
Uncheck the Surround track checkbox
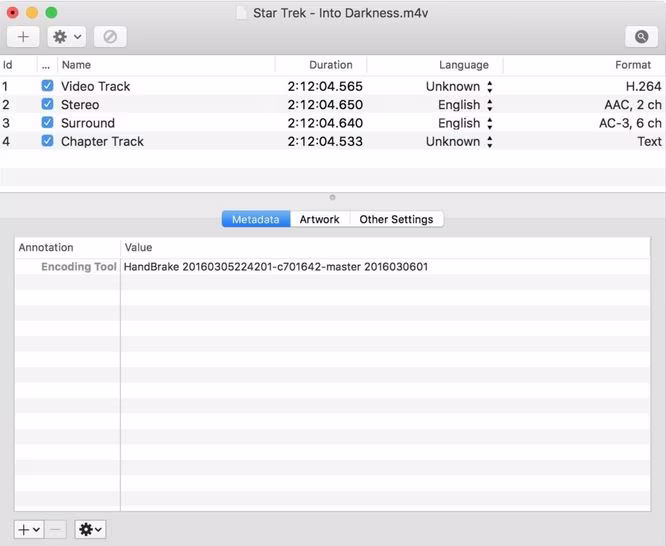click(47, 123)
